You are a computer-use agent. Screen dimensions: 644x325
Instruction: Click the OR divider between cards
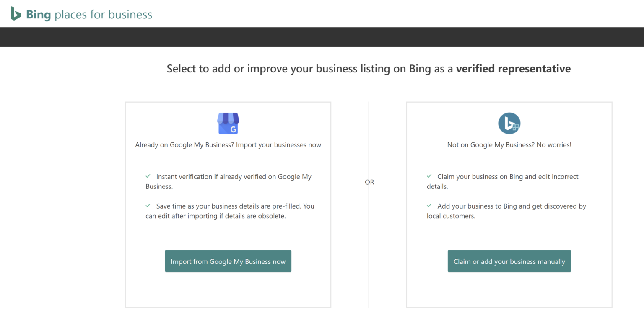tap(369, 182)
